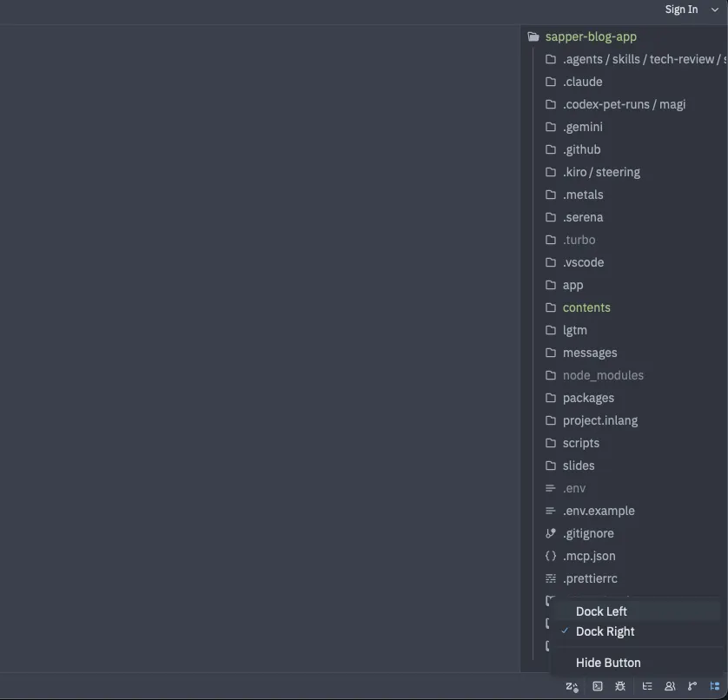Screen dimensions: 728x700
Task: Open the git branch panel icon
Action: [x=692, y=686]
